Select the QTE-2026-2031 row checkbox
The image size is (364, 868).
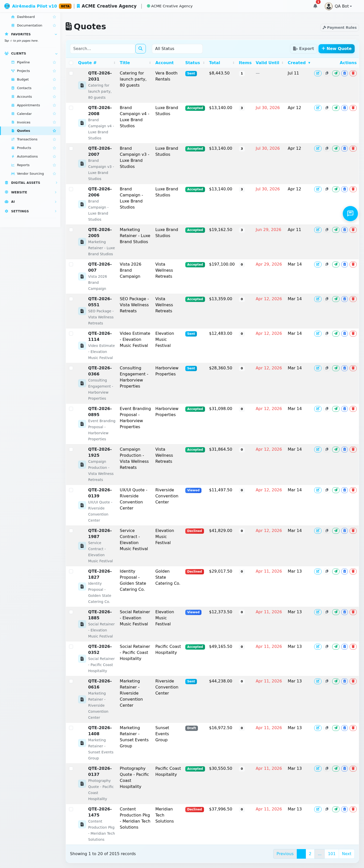coord(71,73)
